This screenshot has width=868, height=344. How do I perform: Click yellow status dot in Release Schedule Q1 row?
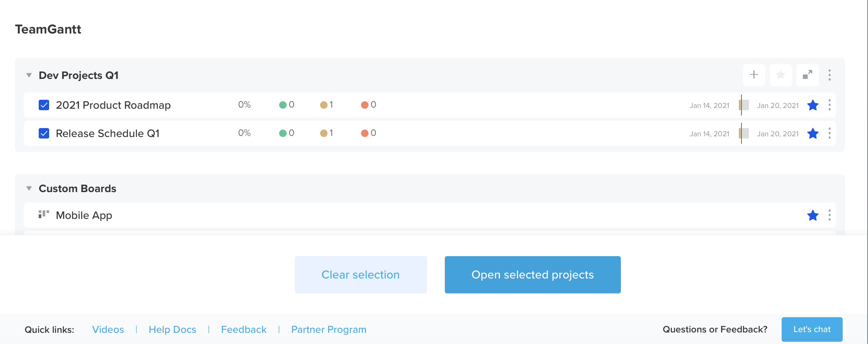[x=323, y=133]
